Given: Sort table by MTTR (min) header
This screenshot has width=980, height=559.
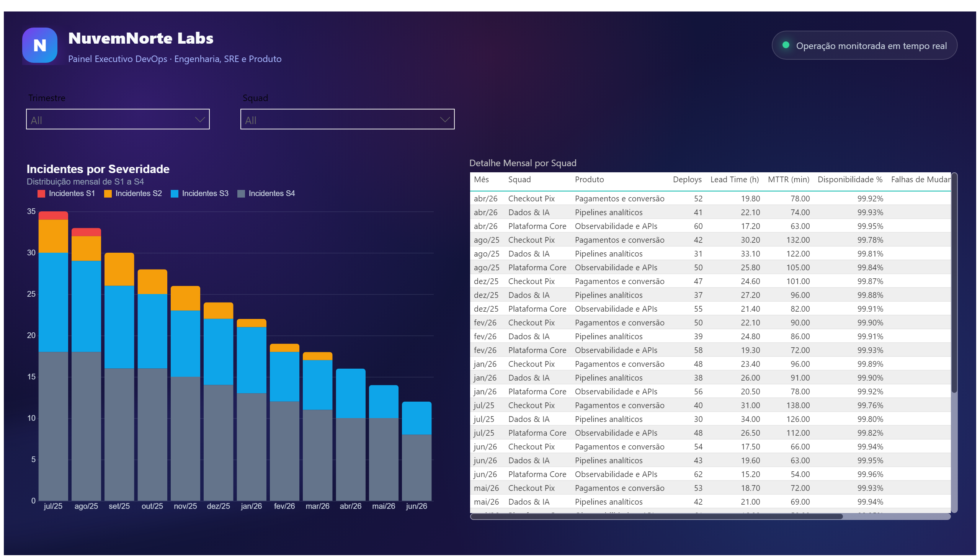Looking at the screenshot, I should coord(788,180).
